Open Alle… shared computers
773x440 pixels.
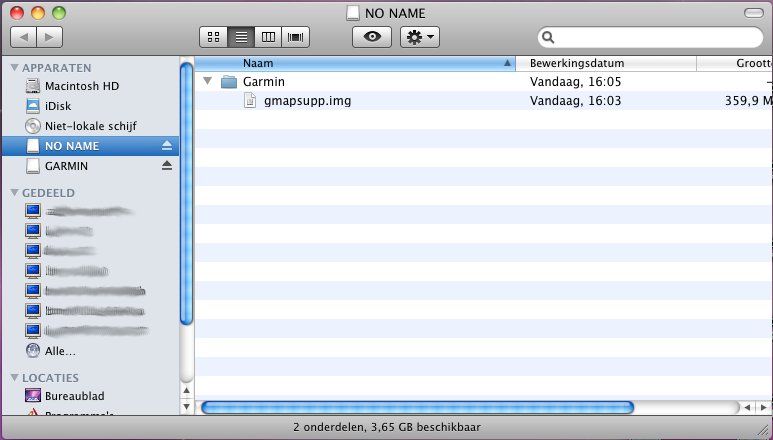[x=60, y=351]
